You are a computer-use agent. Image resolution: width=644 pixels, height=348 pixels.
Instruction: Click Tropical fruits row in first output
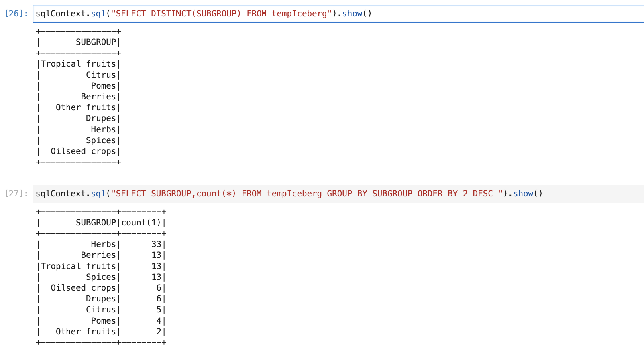click(78, 64)
